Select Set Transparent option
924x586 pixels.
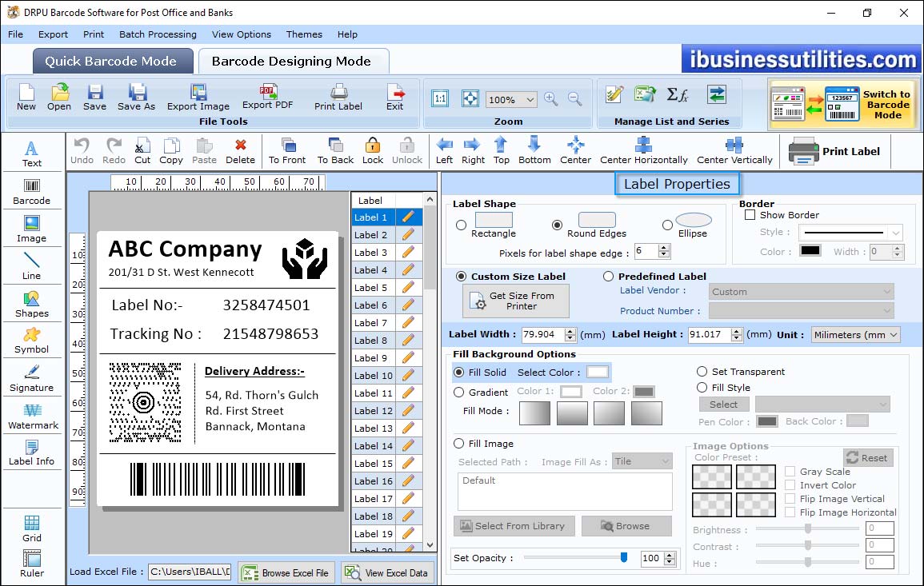coord(702,372)
